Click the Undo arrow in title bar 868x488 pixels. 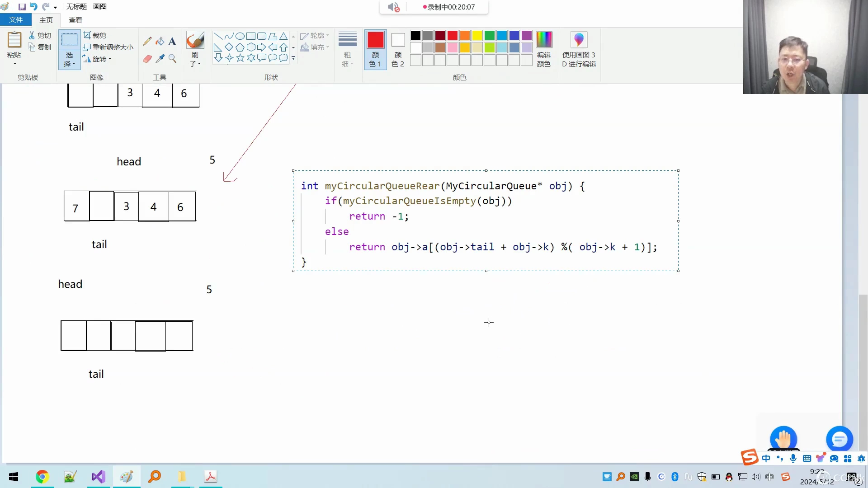(34, 7)
